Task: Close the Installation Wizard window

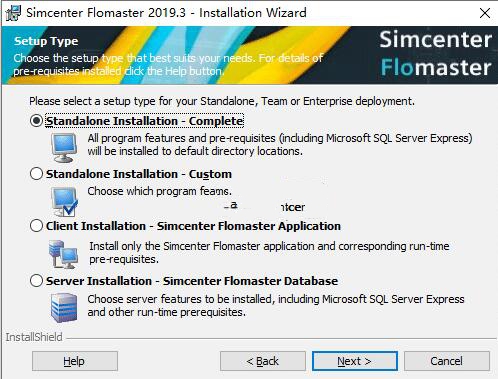Action: point(485,13)
